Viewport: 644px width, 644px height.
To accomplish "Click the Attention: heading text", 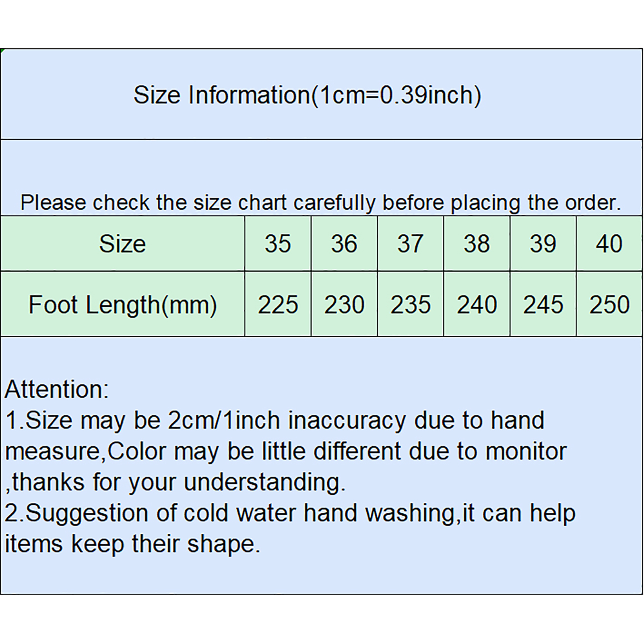I will coord(57,389).
